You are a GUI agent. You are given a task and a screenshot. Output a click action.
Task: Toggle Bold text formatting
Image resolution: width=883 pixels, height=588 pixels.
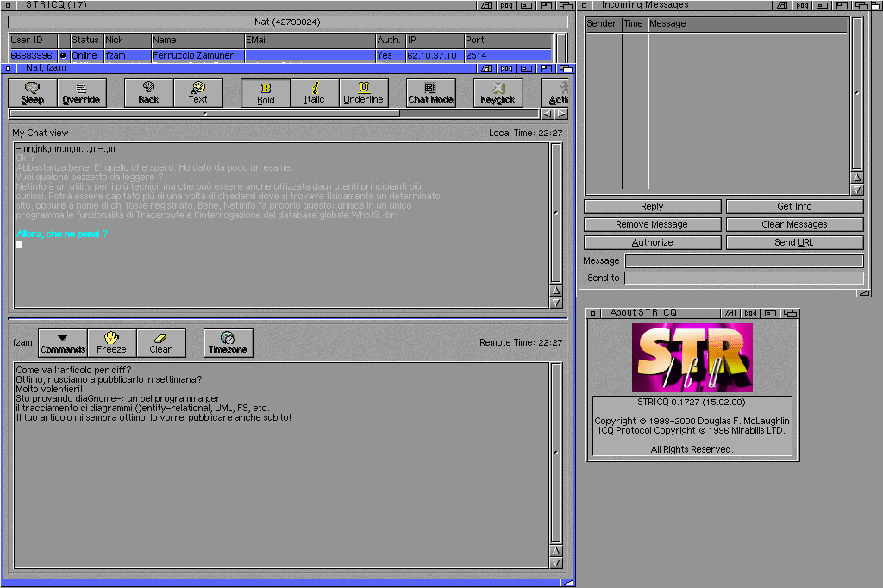coord(266,92)
